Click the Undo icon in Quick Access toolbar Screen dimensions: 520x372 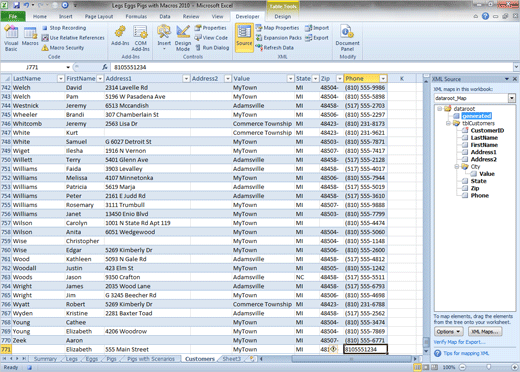[26, 5]
